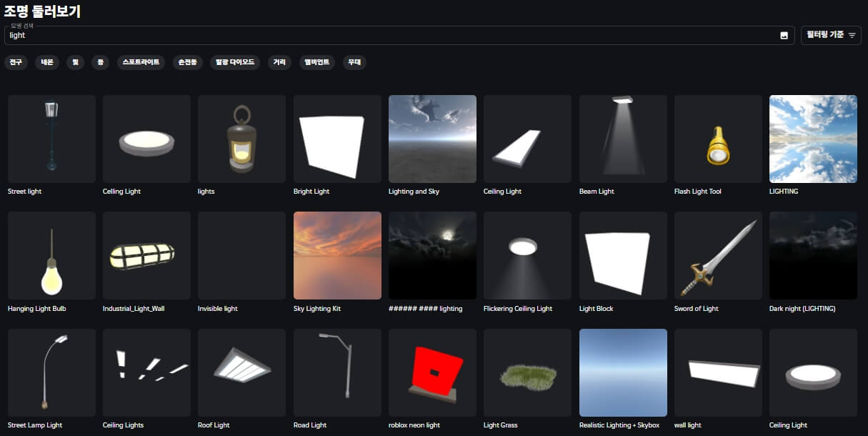This screenshot has width=868, height=436.
Task: Apply the 앰비언트 tag chip
Action: [x=316, y=62]
